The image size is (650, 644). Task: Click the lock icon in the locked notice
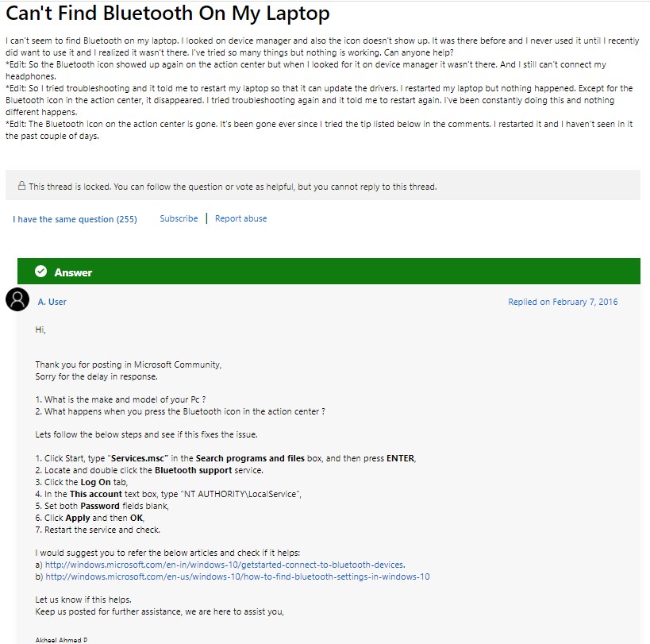[21, 187]
